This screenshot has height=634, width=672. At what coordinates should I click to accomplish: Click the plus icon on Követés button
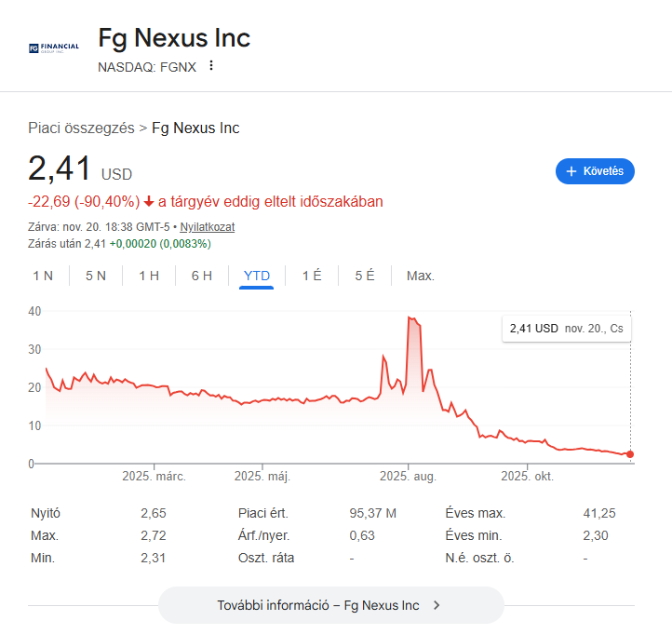point(571,171)
